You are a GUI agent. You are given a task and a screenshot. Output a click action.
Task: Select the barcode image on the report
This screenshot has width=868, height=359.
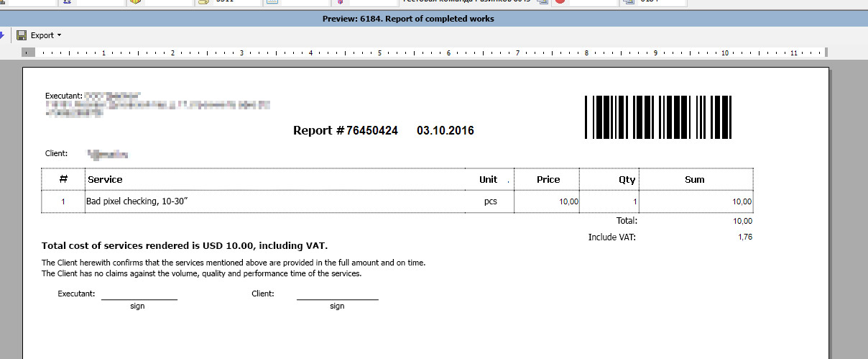657,117
